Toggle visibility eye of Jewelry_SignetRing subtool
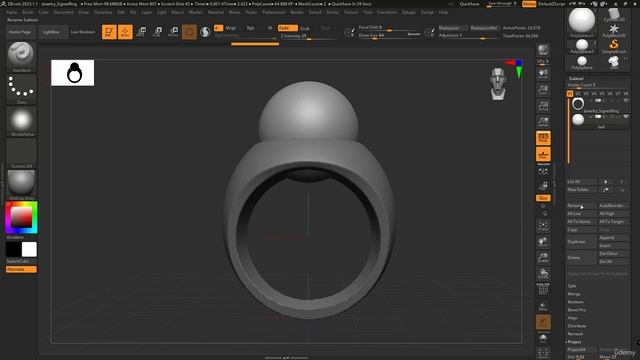 tap(626, 100)
